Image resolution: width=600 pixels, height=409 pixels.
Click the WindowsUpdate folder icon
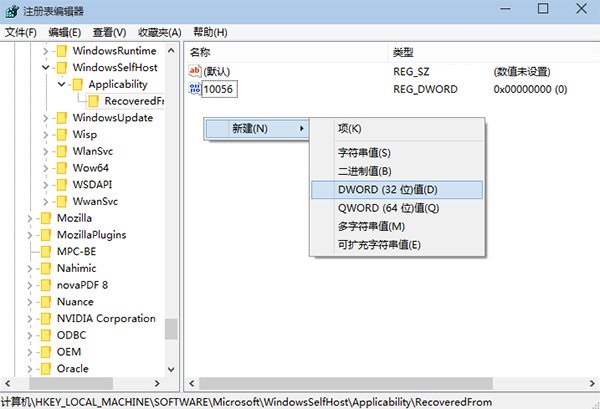[62, 118]
